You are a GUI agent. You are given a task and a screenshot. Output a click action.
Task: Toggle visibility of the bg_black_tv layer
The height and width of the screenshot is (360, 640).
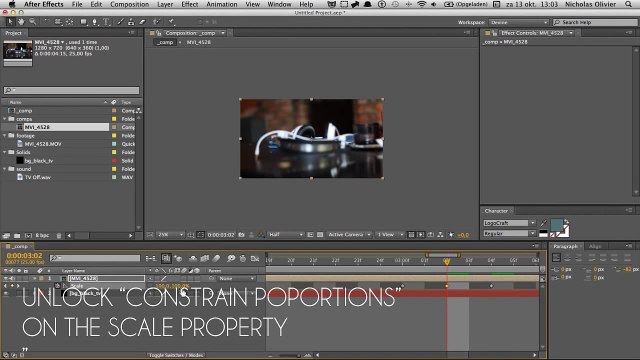pos(6,293)
